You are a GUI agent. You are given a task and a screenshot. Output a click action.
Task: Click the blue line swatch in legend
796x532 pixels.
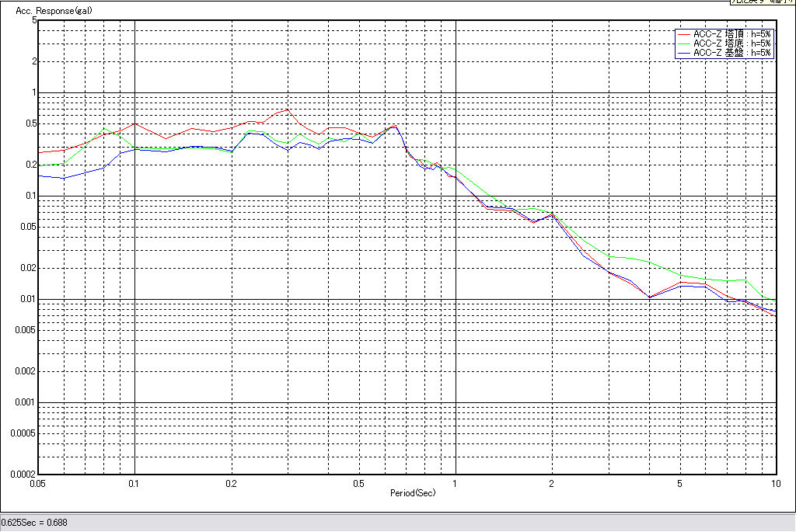(683, 53)
